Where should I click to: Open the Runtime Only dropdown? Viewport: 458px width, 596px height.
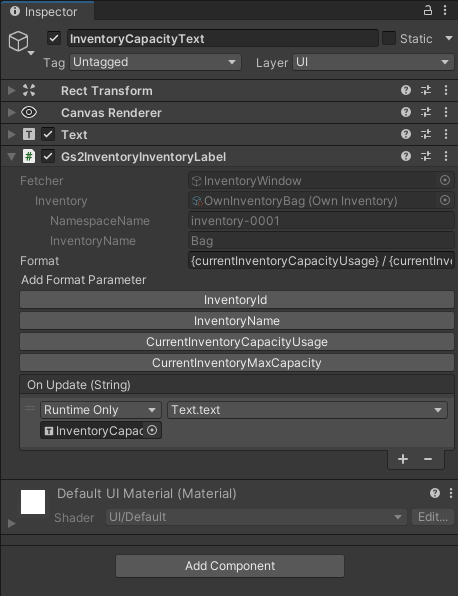101,410
